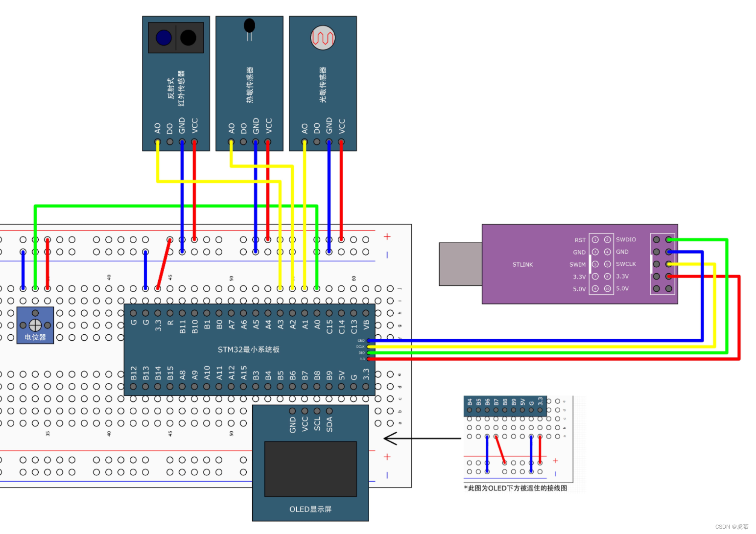Click the thermistor bead on the thermal sensor
The height and width of the screenshot is (534, 756).
[x=249, y=25]
